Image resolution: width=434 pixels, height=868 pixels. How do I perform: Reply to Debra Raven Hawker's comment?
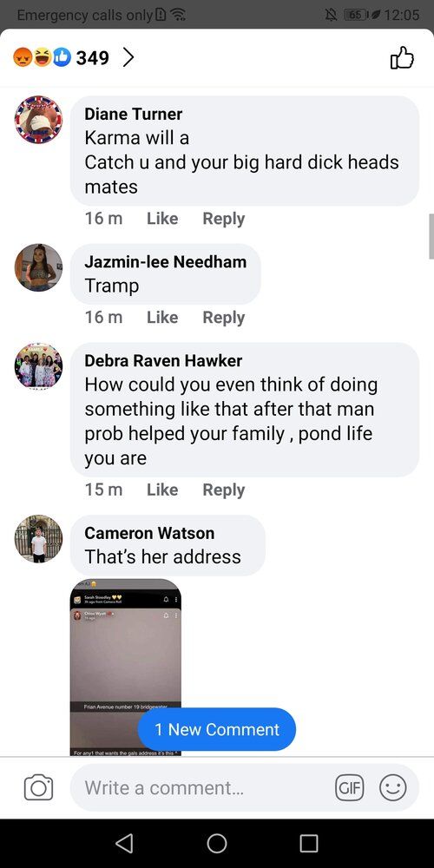click(x=224, y=490)
